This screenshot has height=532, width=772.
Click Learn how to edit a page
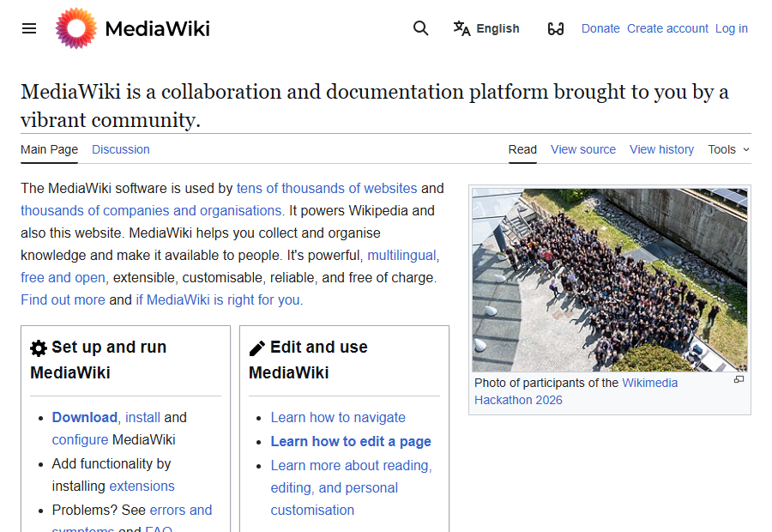[x=351, y=441]
